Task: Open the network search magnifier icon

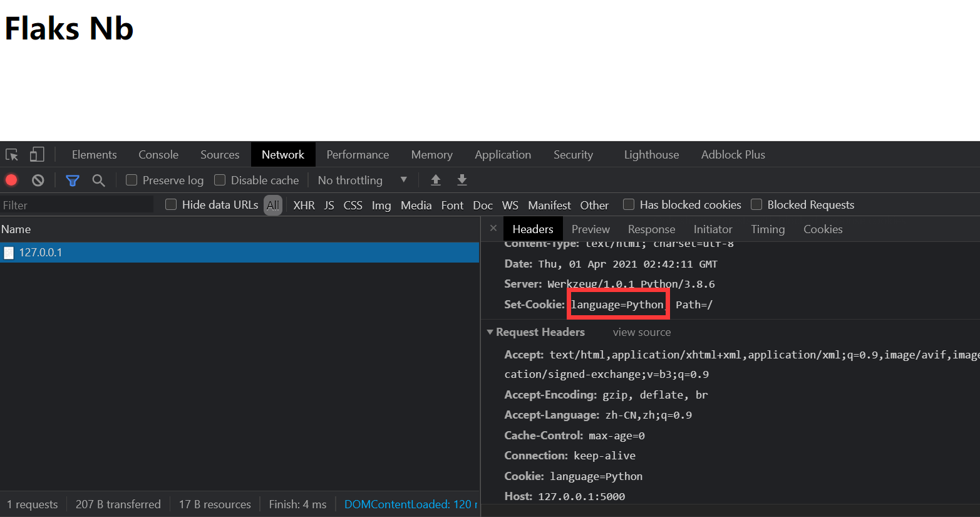Action: (98, 180)
